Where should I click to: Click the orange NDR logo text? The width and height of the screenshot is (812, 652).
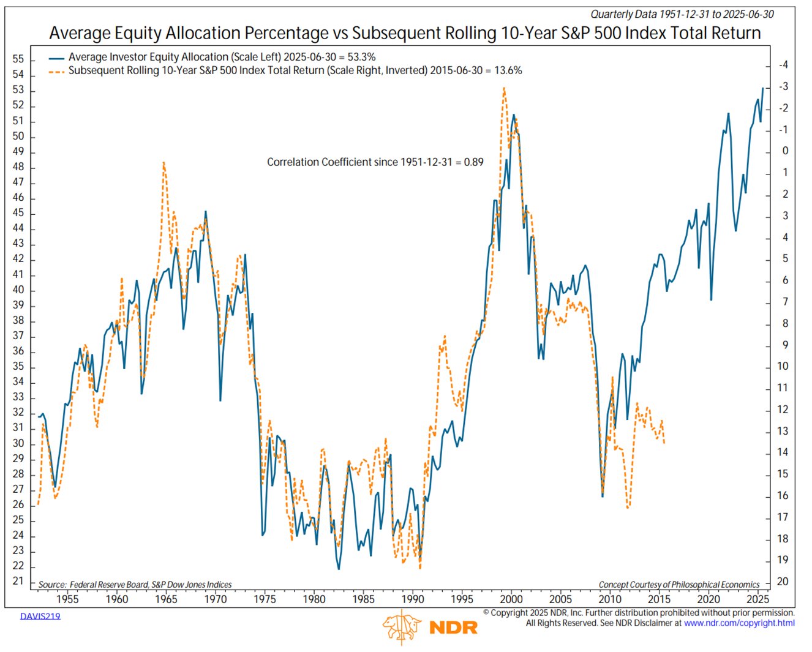coord(453,628)
